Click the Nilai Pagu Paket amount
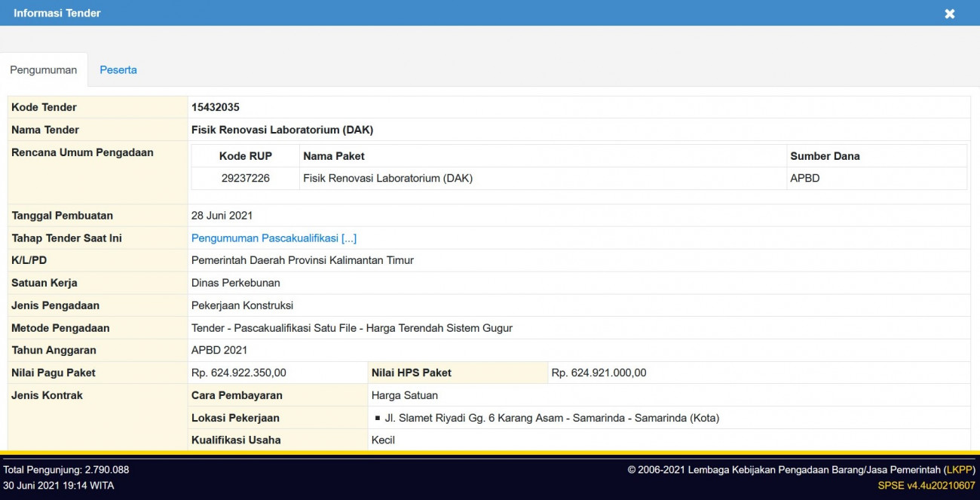 coord(238,373)
